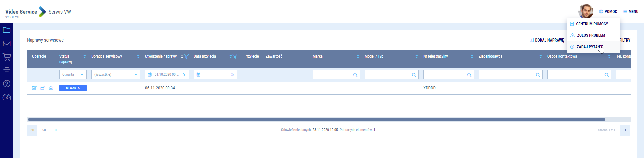Open the 01.10.2020 creation date picker

tap(167, 75)
